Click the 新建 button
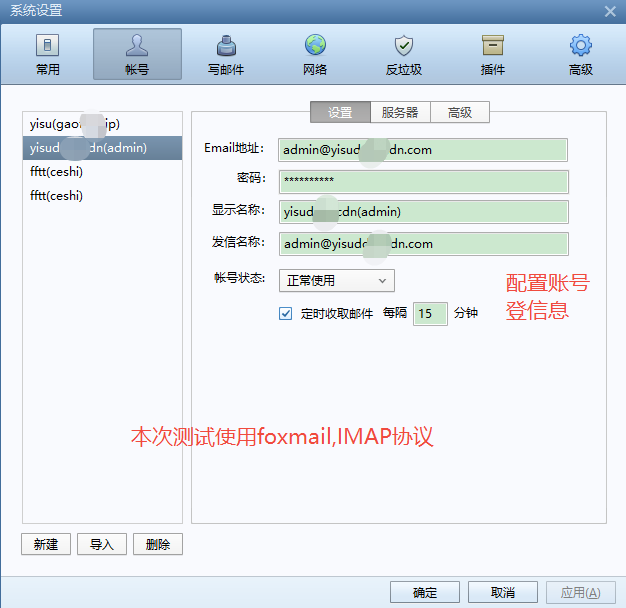The width and height of the screenshot is (626, 608). tap(45, 544)
